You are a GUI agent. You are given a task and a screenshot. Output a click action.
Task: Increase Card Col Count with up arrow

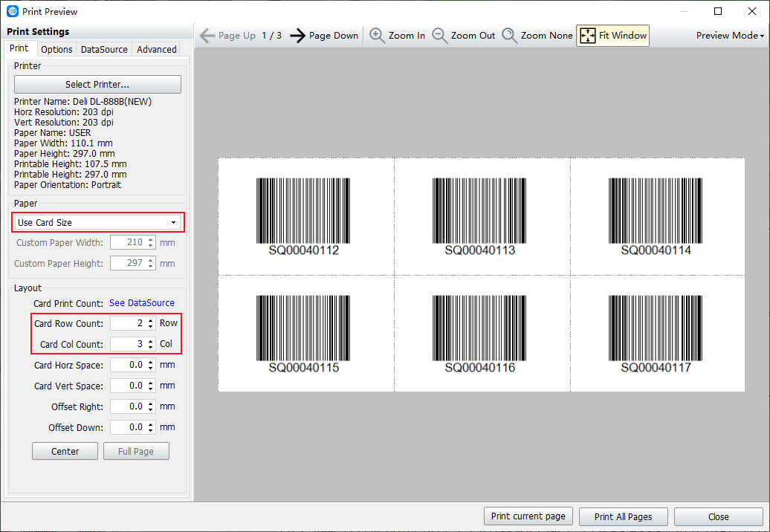click(151, 340)
